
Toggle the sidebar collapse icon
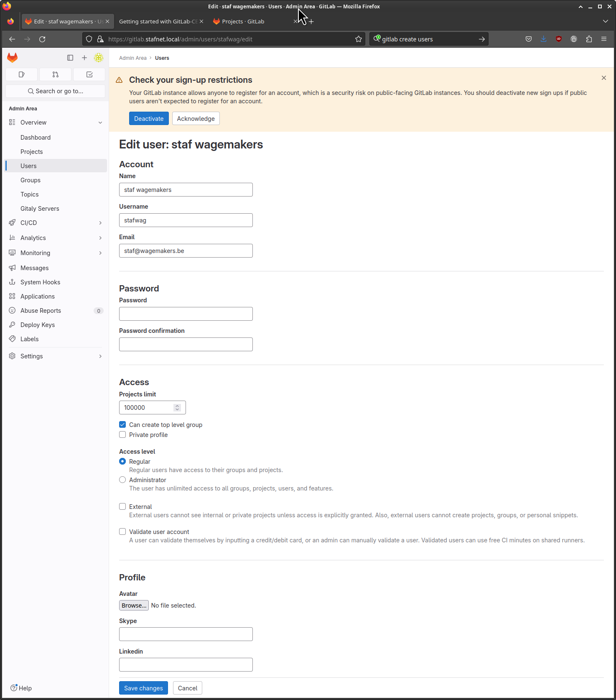(70, 58)
